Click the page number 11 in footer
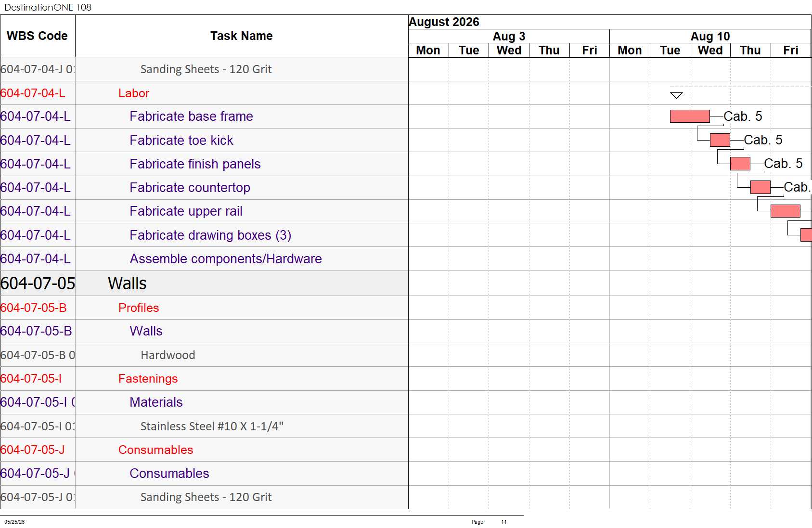Image resolution: width=812 pixels, height=528 pixels. [x=504, y=522]
